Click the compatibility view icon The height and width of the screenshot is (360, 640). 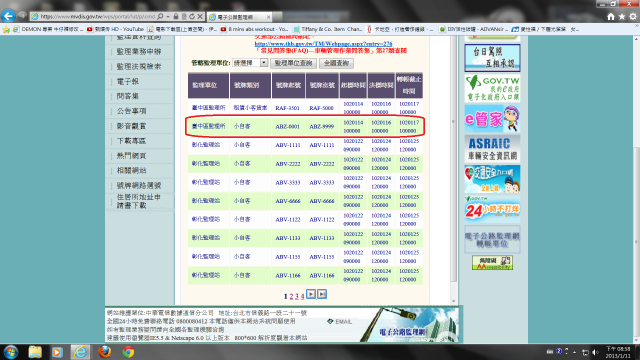click(184, 16)
